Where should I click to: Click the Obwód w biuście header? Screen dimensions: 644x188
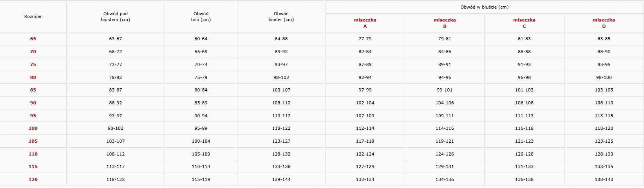484,7
